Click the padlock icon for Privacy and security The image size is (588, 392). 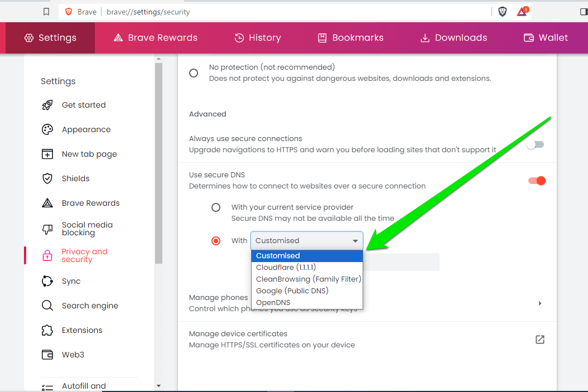coord(47,255)
